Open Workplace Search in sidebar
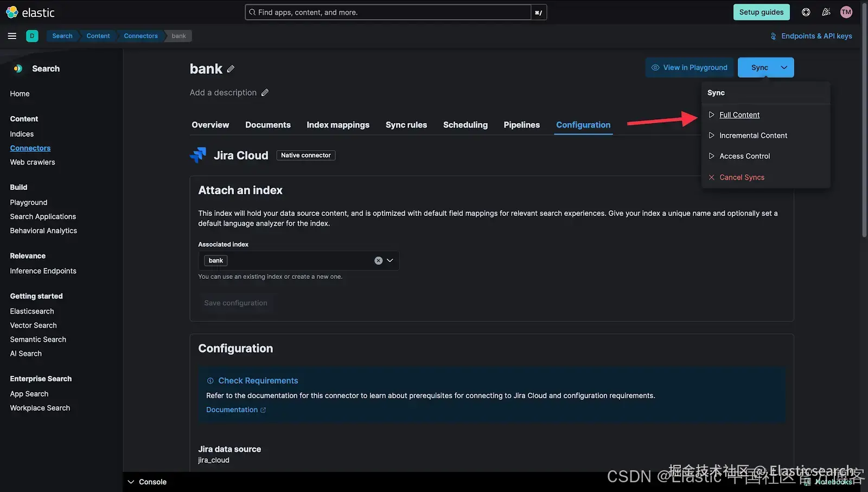 click(x=40, y=408)
